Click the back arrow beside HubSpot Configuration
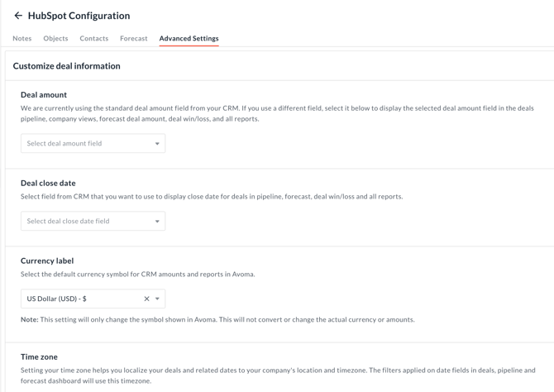 click(18, 16)
